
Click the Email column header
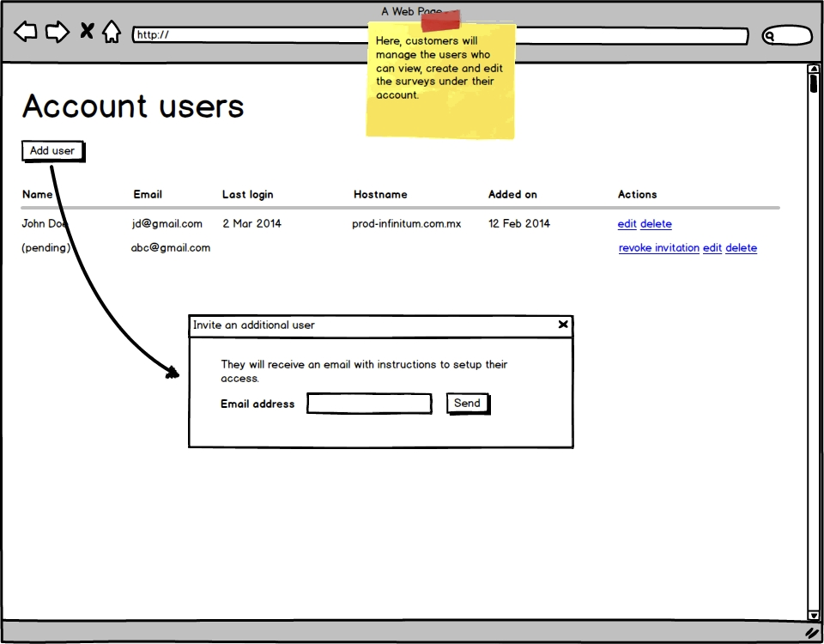pyautogui.click(x=148, y=195)
